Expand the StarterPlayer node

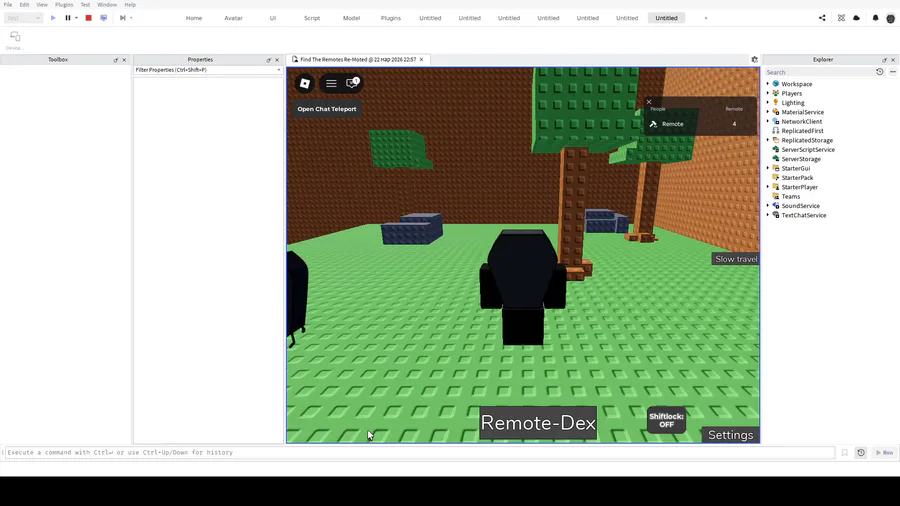click(768, 187)
